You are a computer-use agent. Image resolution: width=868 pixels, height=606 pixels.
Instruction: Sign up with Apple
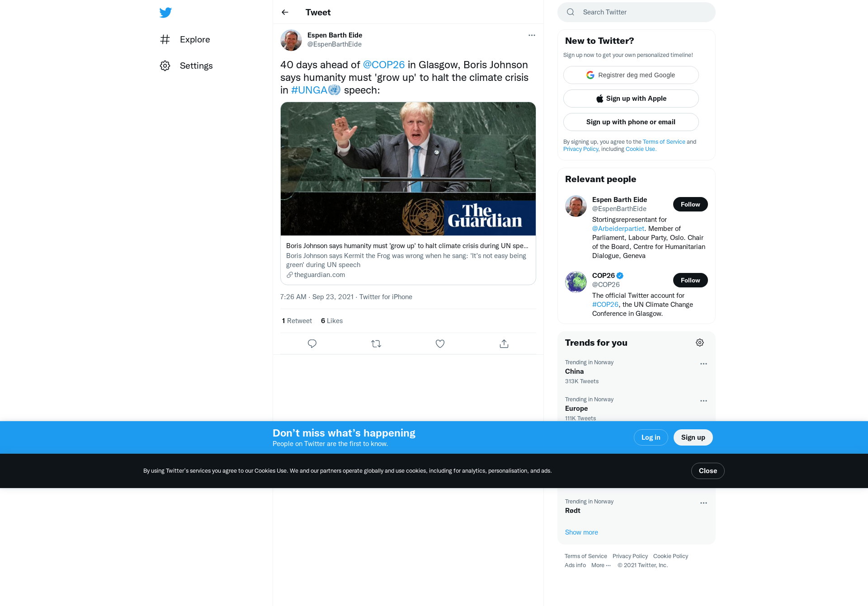coord(631,99)
